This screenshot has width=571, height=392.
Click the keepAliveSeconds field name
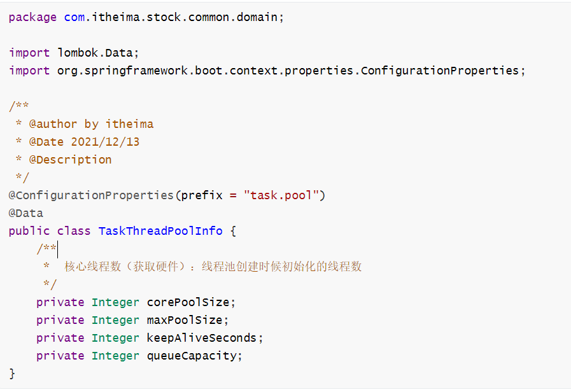pyautogui.click(x=202, y=338)
